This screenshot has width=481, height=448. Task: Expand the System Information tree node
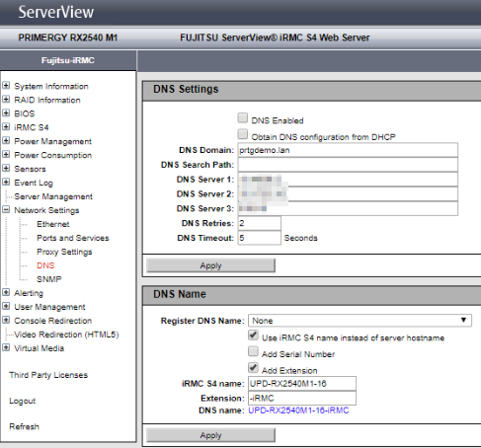coord(6,86)
